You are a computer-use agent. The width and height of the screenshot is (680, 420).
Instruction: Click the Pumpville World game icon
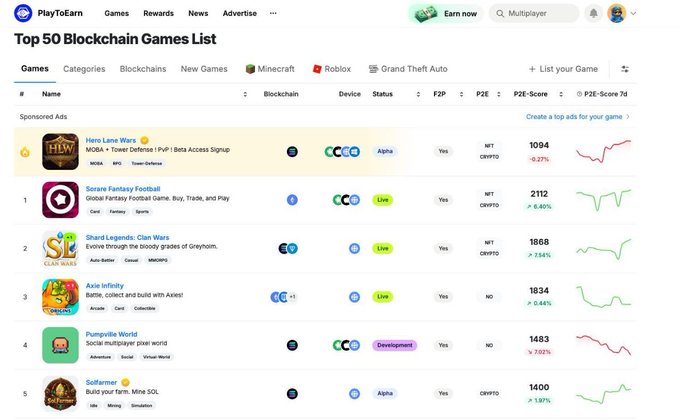pos(60,345)
